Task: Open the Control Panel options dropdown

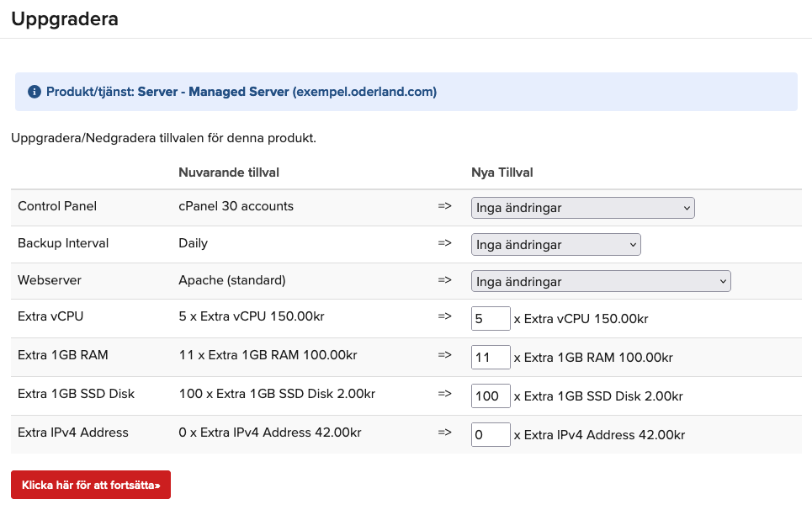Action: 582,208
